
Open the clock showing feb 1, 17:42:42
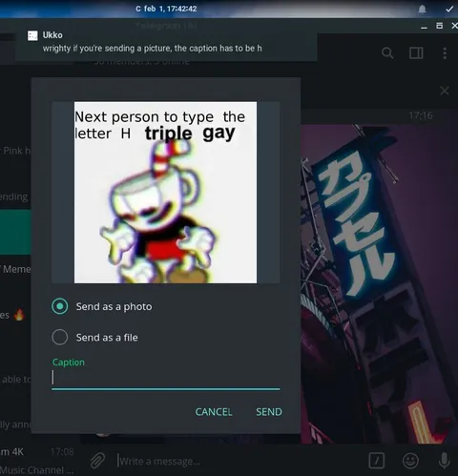166,9
